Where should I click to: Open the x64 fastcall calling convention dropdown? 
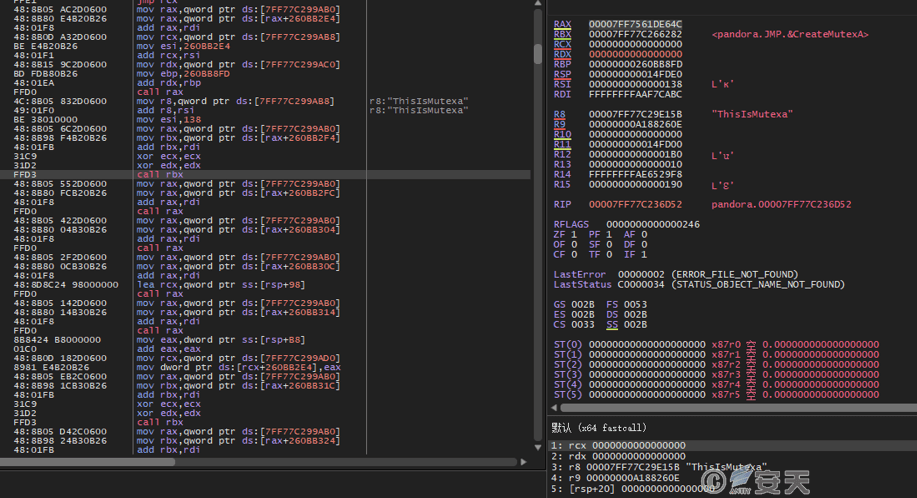600,427
